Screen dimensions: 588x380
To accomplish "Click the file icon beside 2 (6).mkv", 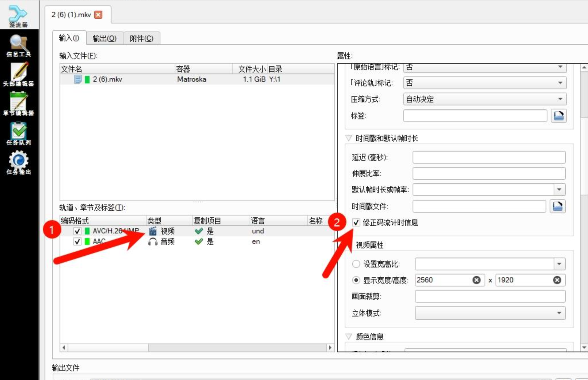I will point(77,79).
